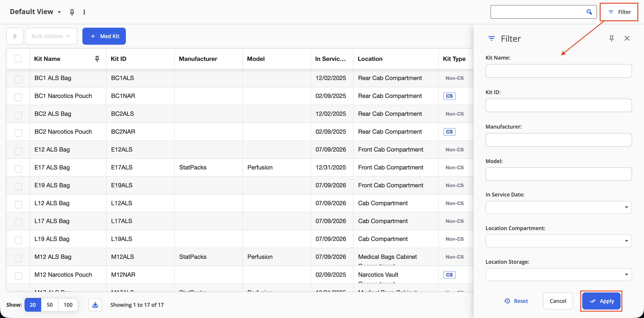Viewport: 644px width, 318px height.
Task: Show 20 rows per page
Action: (x=33, y=305)
